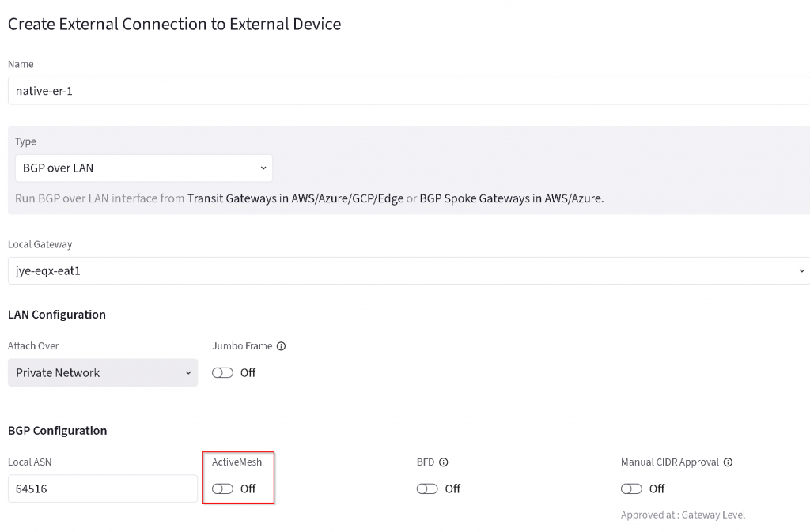The width and height of the screenshot is (810, 532).
Task: Click the Jumbo Frame info icon
Action: (x=281, y=346)
